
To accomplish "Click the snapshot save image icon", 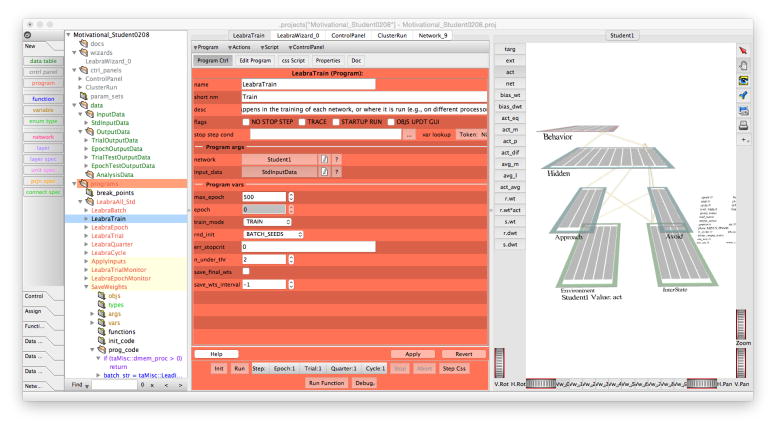I will click(x=742, y=110).
